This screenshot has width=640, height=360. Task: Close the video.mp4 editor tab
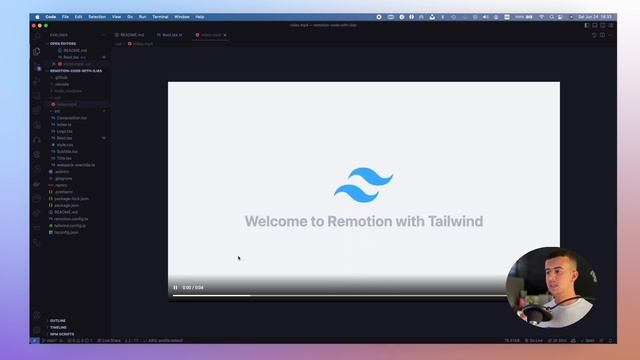pos(225,35)
